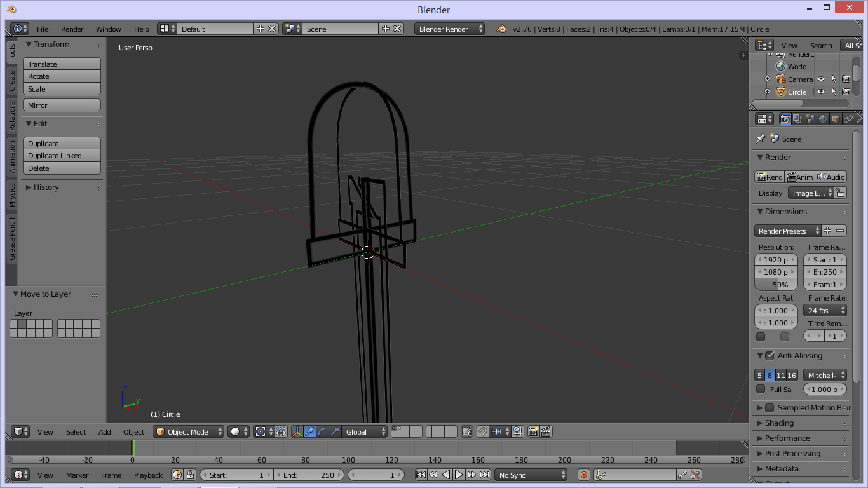The image size is (868, 488).
Task: Select the translate manipulator arrow icon
Action: [309, 431]
